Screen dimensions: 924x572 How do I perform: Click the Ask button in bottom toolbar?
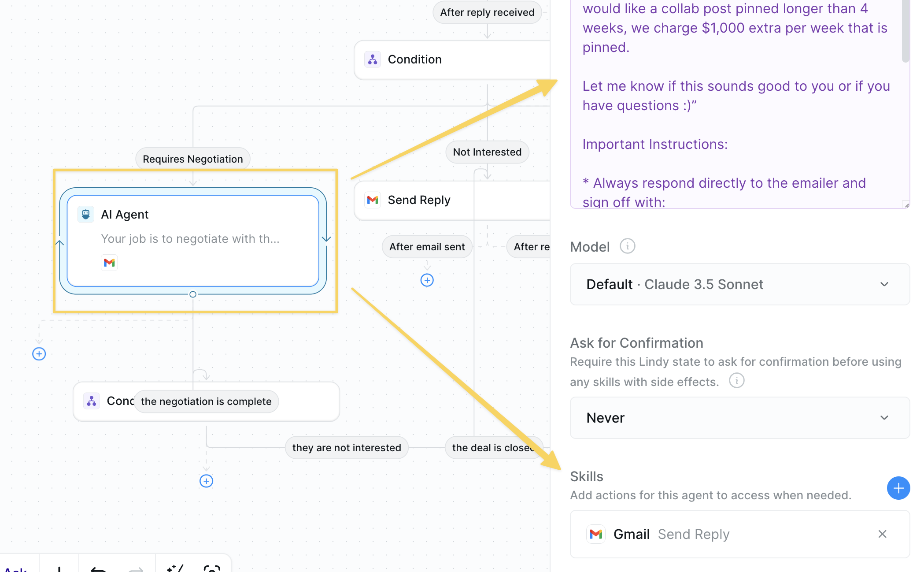(16, 568)
